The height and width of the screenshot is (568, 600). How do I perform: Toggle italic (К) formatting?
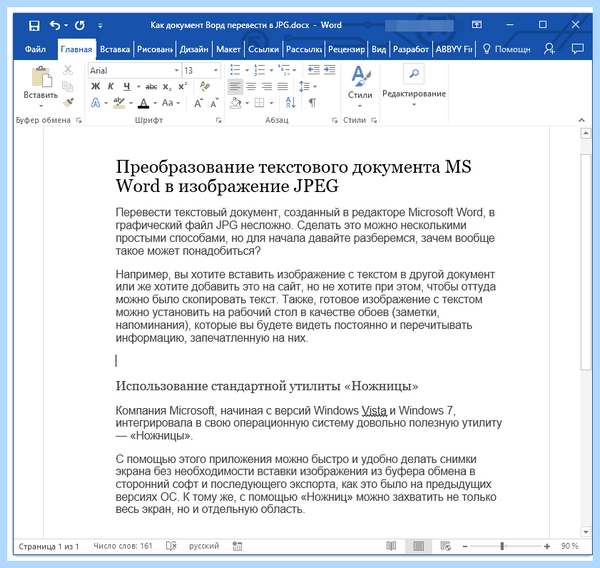[x=111, y=87]
